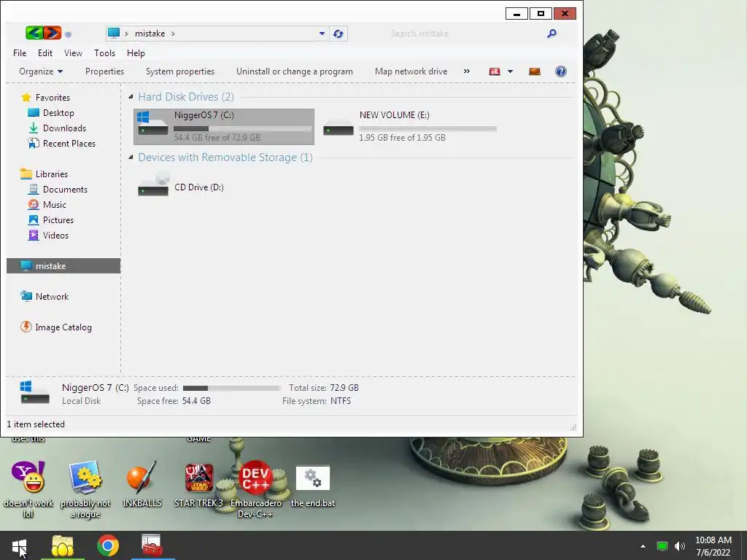
Task: Collapse Devices with Removable Storage group
Action: pyautogui.click(x=131, y=157)
